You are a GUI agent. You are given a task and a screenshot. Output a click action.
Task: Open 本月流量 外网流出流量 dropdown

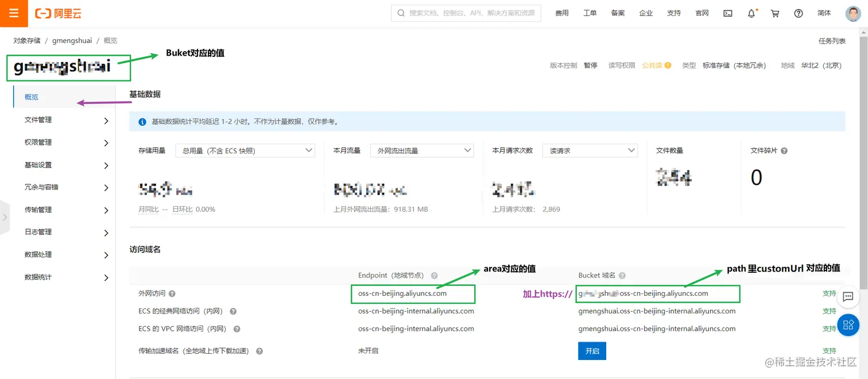(422, 150)
